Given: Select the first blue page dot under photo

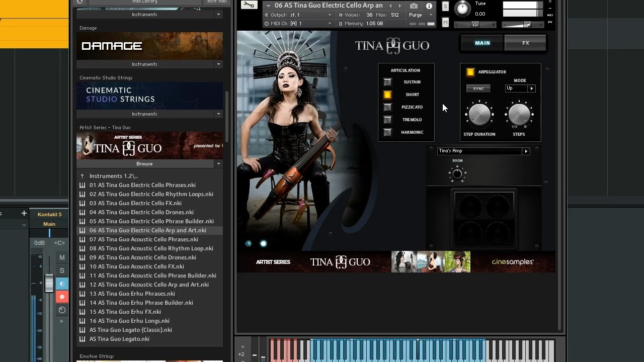Looking at the screenshot, I should coord(248,243).
